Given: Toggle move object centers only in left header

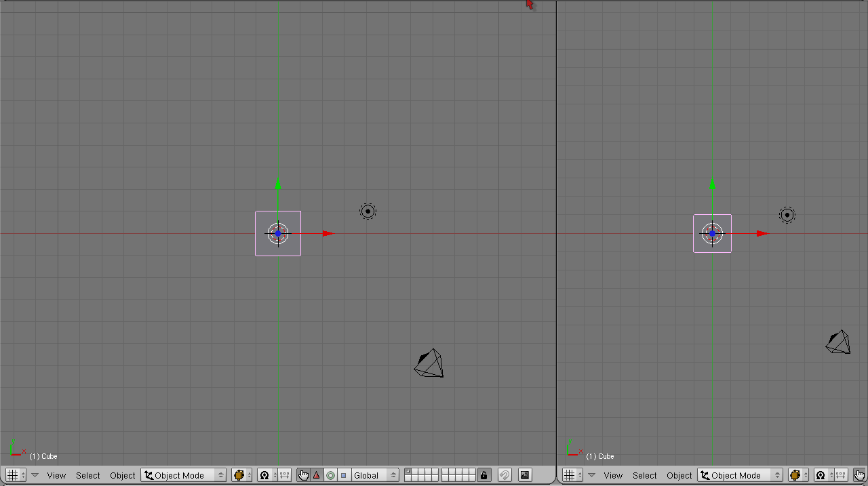Looking at the screenshot, I should [285, 475].
